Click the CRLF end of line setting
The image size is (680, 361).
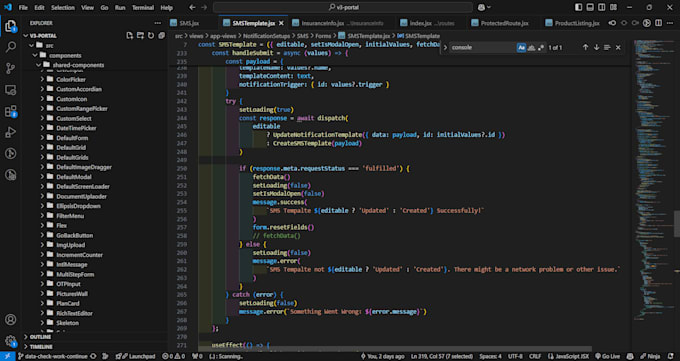(535, 356)
